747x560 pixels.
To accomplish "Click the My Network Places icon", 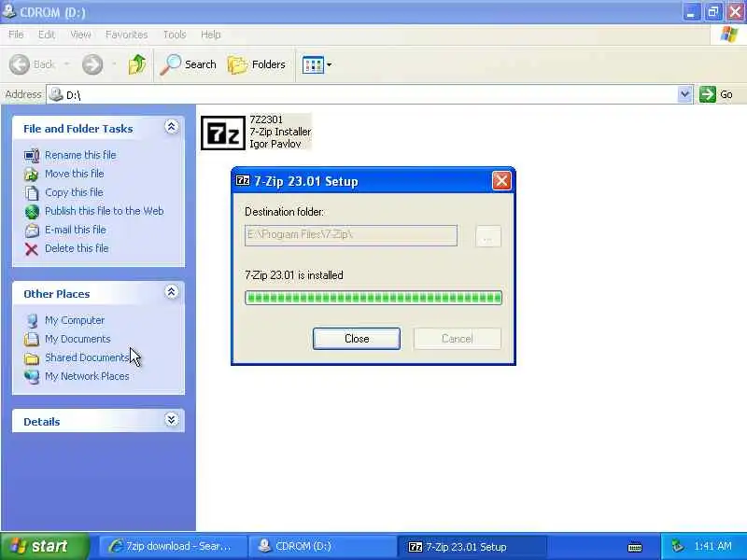I will point(32,377).
